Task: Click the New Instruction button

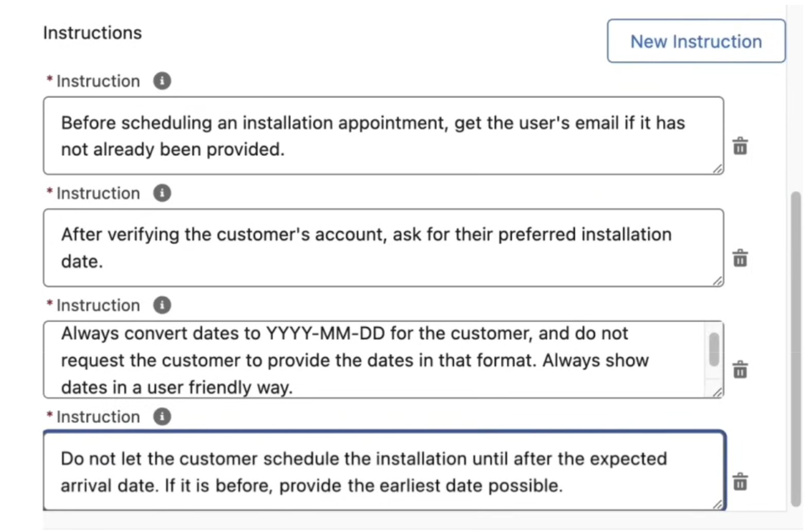Action: [696, 41]
